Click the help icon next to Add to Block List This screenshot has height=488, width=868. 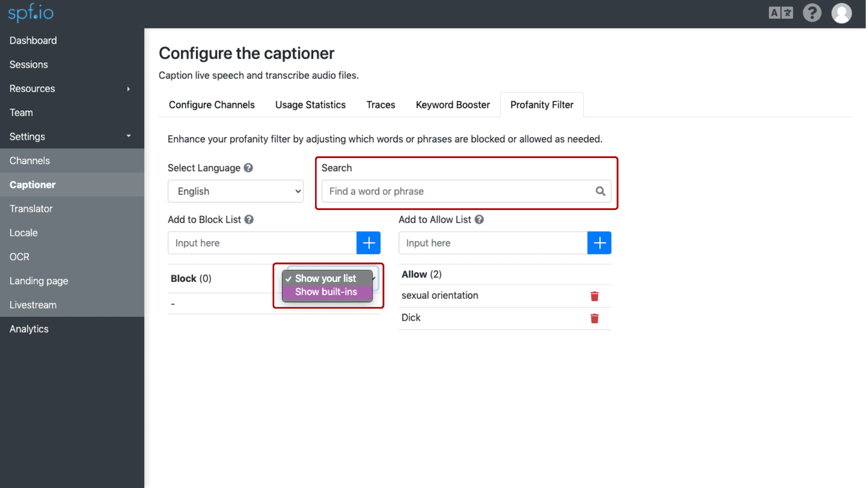(249, 220)
